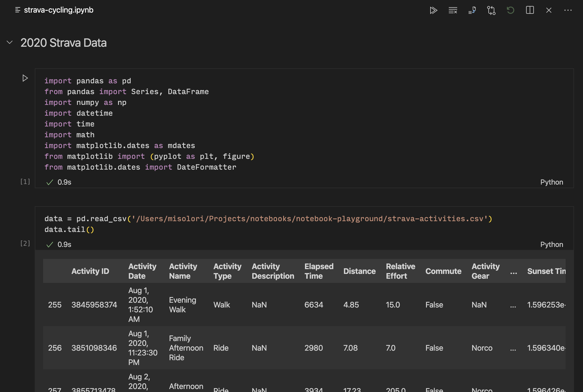
Task: Select the strava-cycling.ipynb title
Action: pyautogui.click(x=59, y=10)
